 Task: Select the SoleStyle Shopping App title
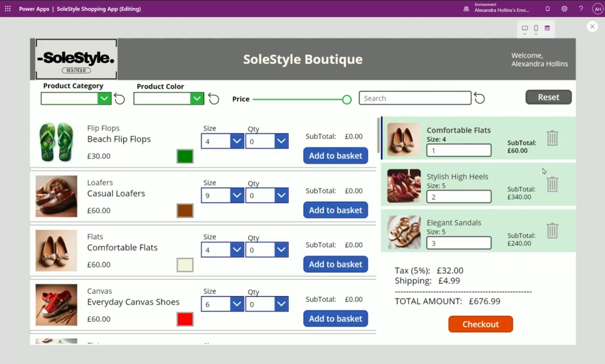(99, 9)
